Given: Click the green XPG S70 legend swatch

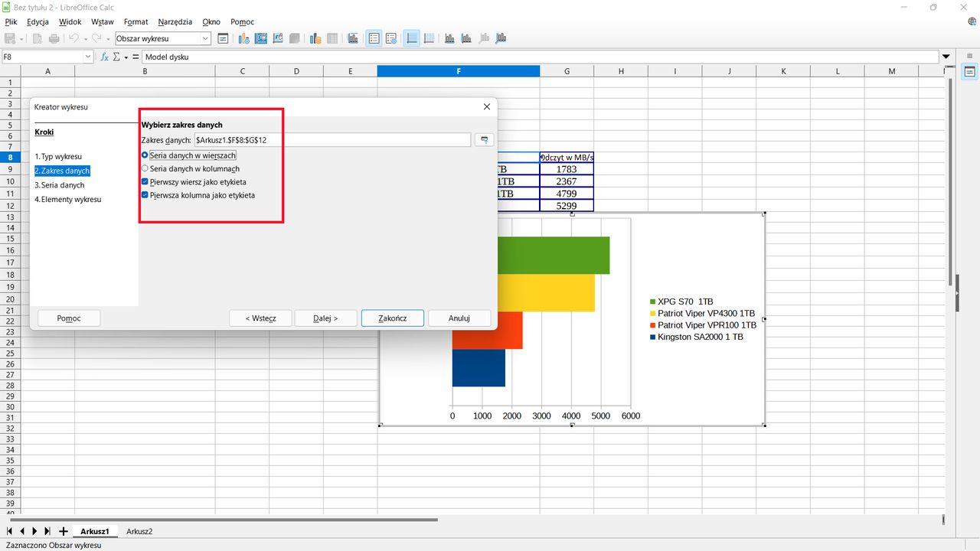Looking at the screenshot, I should point(652,302).
